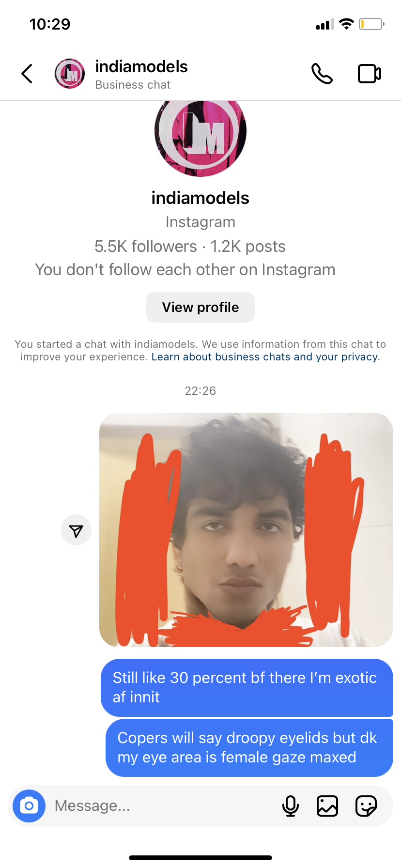Open the sticker picker icon
401x868 pixels.
pyautogui.click(x=366, y=806)
